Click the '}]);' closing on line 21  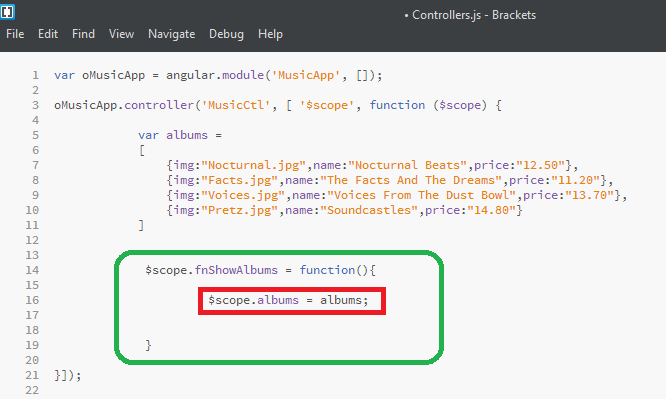click(x=68, y=375)
